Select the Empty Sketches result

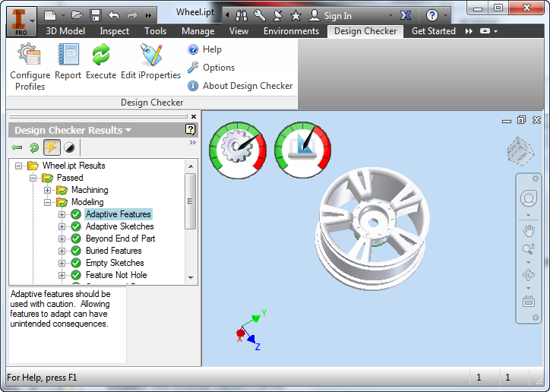(x=115, y=263)
